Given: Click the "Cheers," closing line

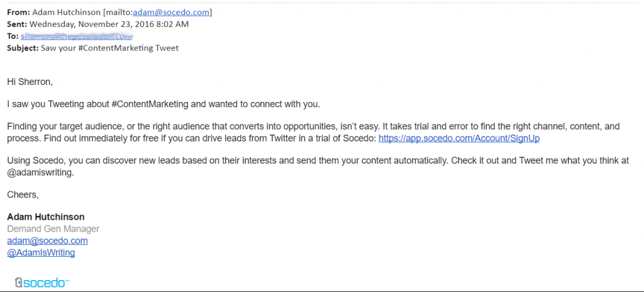Looking at the screenshot, I should (23, 195).
